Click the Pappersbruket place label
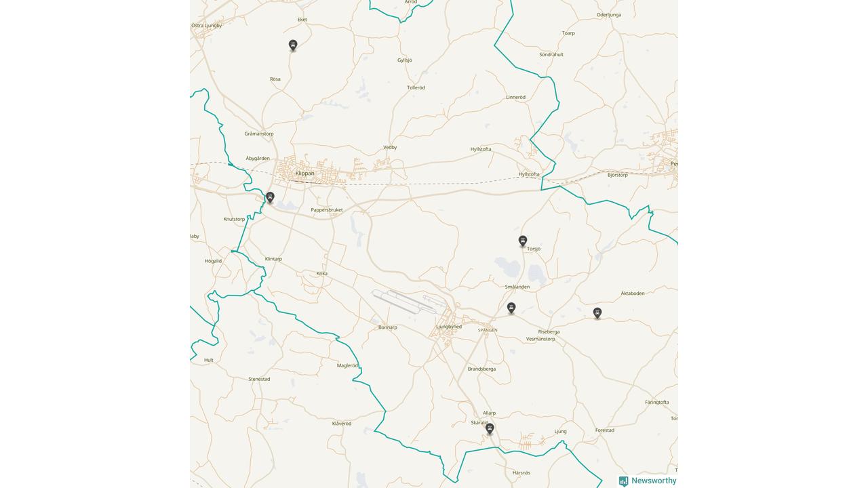The image size is (868, 488). (327, 210)
